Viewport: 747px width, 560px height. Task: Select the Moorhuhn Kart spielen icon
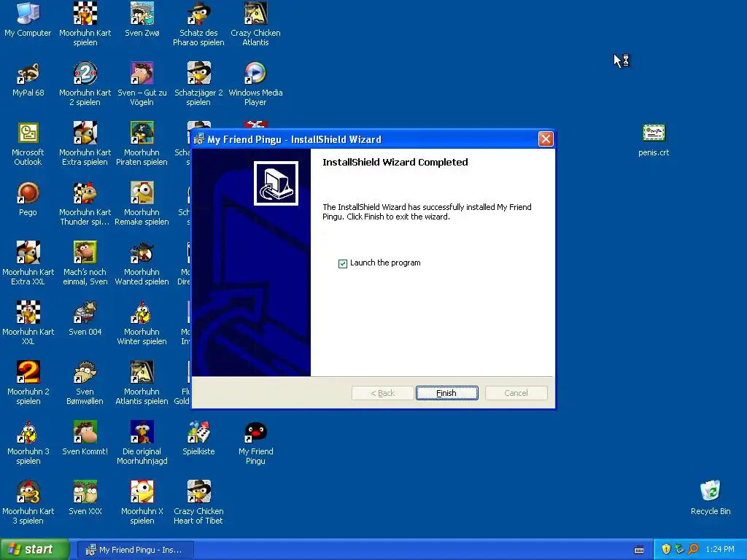click(x=85, y=24)
